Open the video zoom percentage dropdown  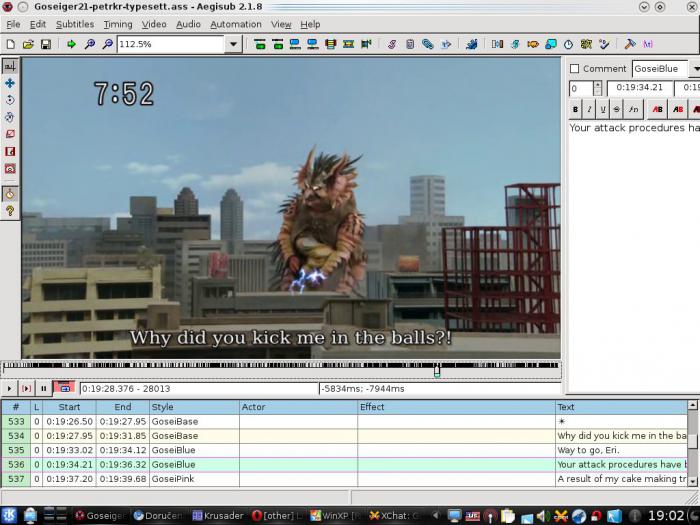pyautogui.click(x=233, y=44)
